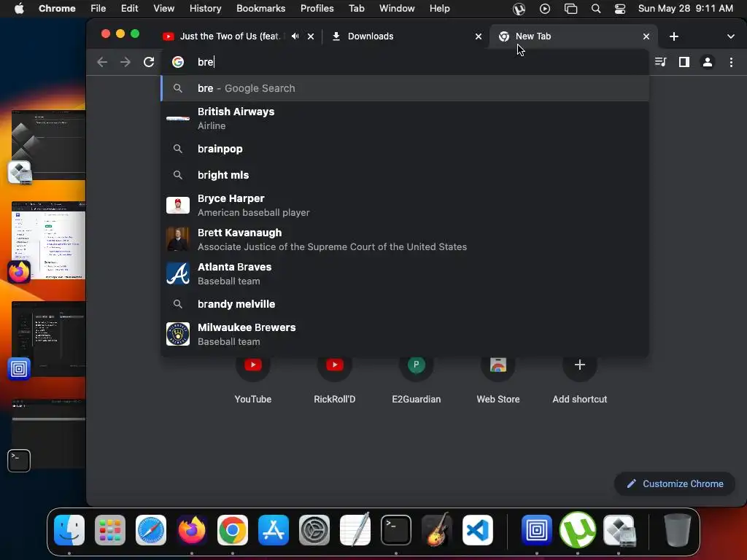Reload the current page
This screenshot has width=747, height=560.
(x=149, y=62)
